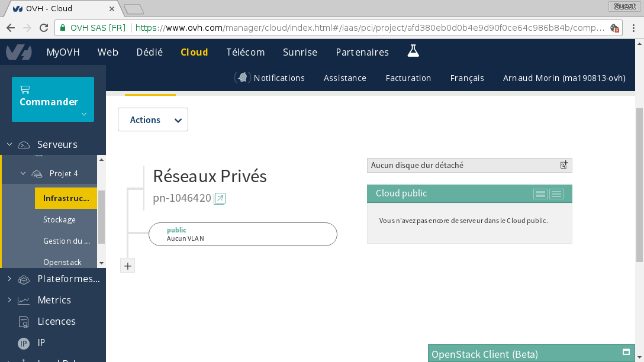Open Arnaud Morin account menu

point(564,78)
